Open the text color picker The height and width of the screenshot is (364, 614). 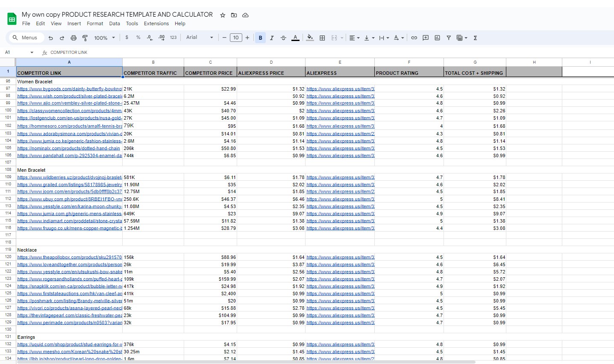coord(295,38)
